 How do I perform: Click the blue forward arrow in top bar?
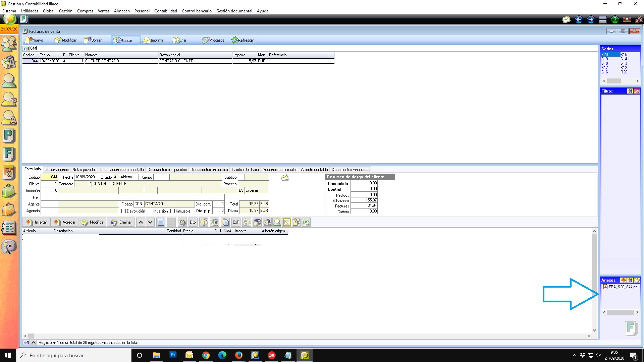click(x=591, y=19)
